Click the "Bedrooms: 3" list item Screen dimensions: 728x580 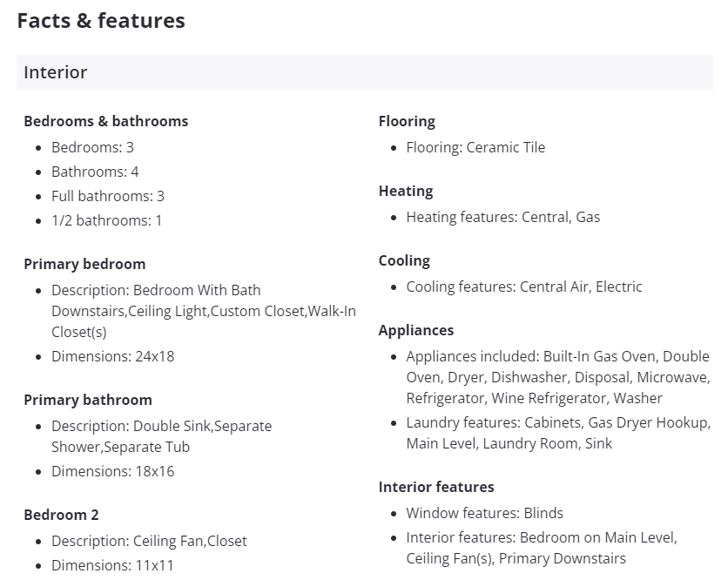click(92, 147)
